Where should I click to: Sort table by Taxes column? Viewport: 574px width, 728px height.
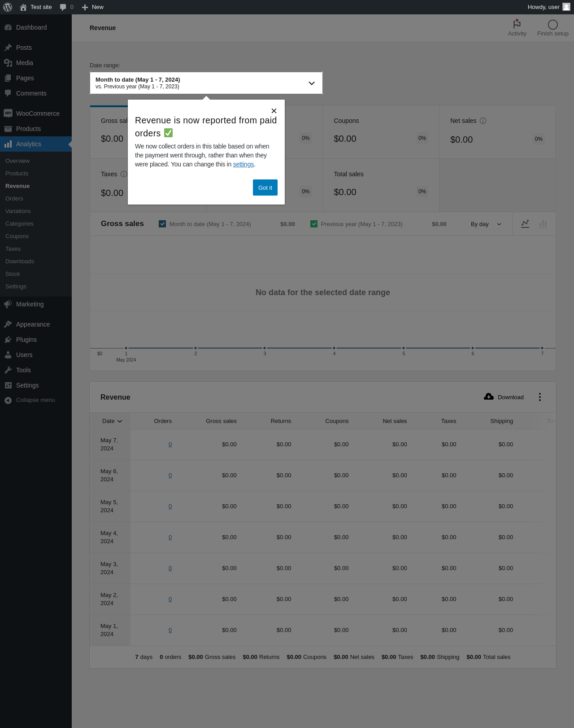pos(448,421)
